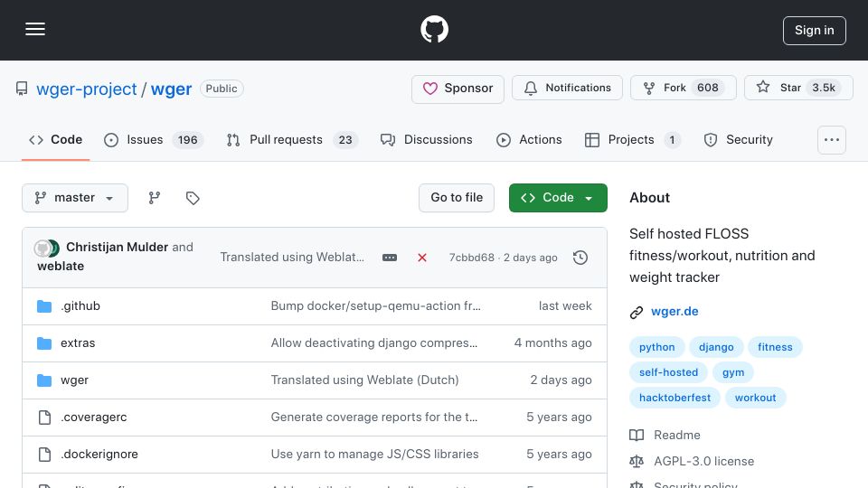Select the fitness topic tag

775,347
